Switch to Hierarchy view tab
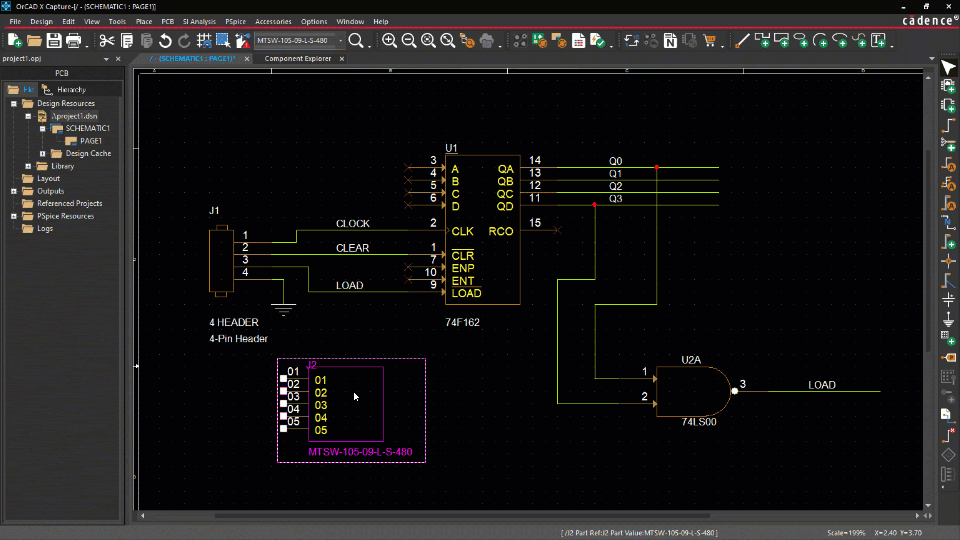This screenshot has width=960, height=540. pyautogui.click(x=64, y=89)
